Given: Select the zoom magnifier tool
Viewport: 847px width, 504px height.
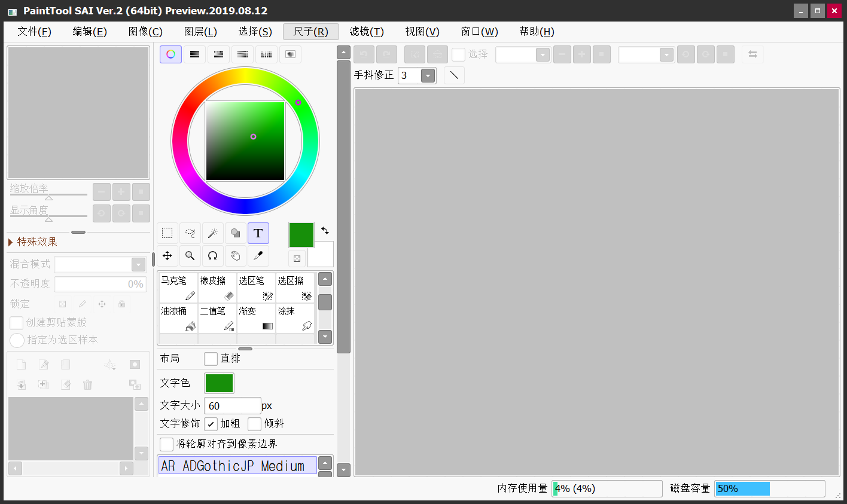Looking at the screenshot, I should pos(190,256).
